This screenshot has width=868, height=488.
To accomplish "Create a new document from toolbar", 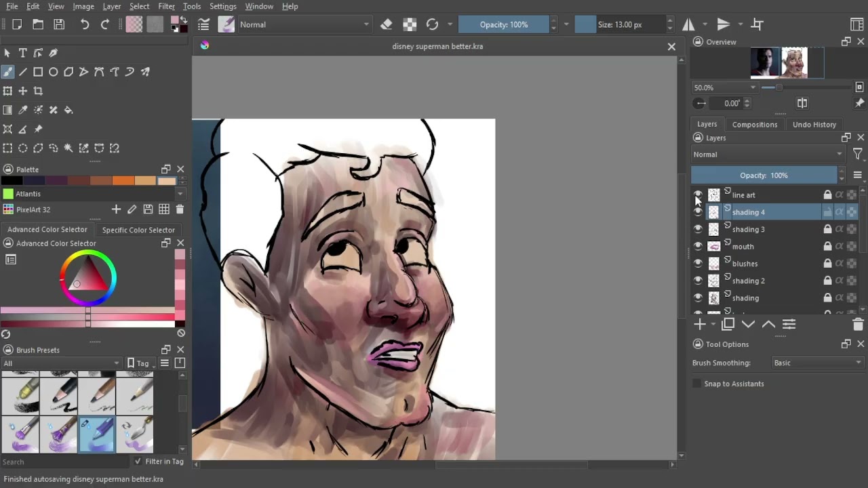I will (17, 24).
